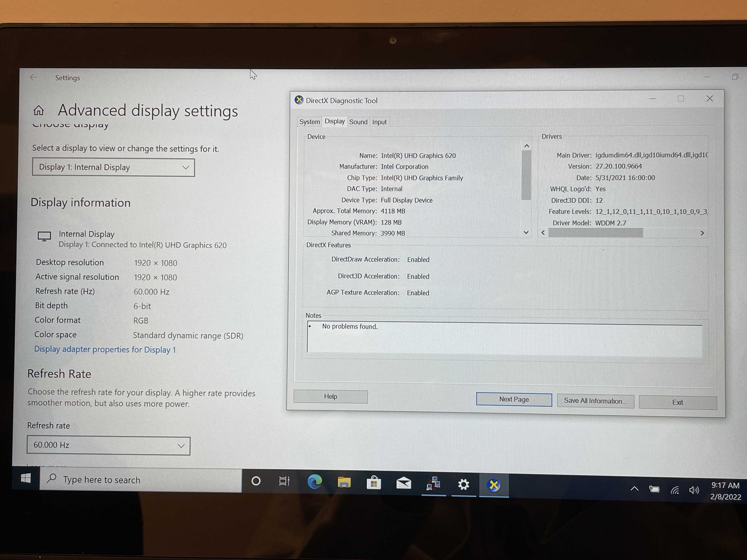Viewport: 747px width, 560px height.
Task: Show hidden system tray icons
Action: (x=634, y=489)
